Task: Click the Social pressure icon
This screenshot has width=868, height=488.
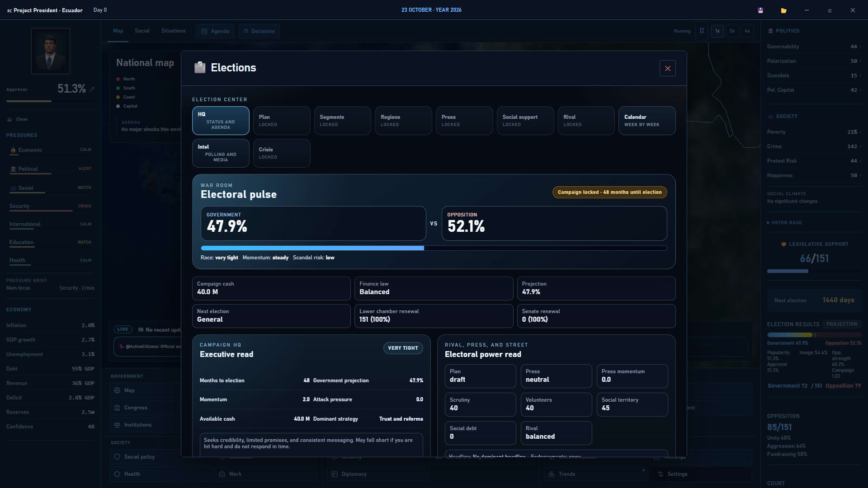Action: (13, 188)
